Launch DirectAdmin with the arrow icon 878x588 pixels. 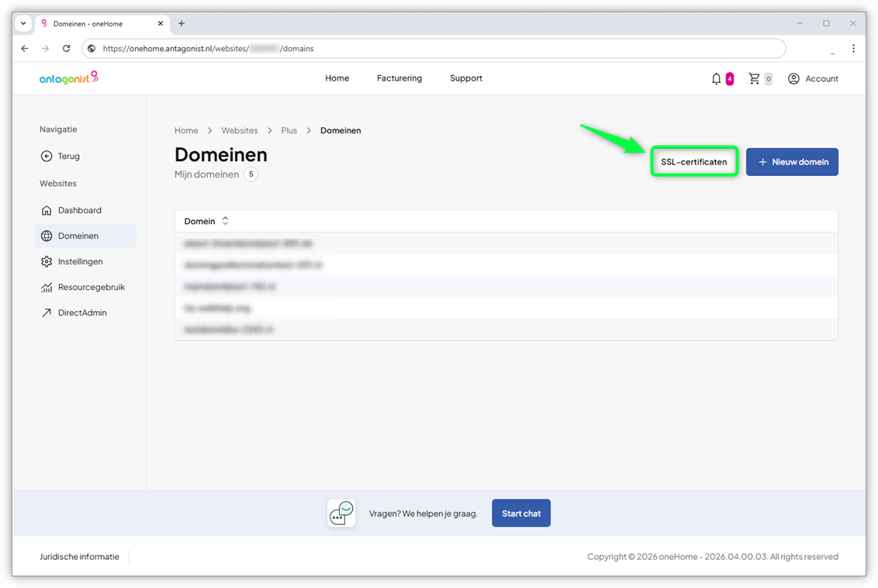point(48,312)
